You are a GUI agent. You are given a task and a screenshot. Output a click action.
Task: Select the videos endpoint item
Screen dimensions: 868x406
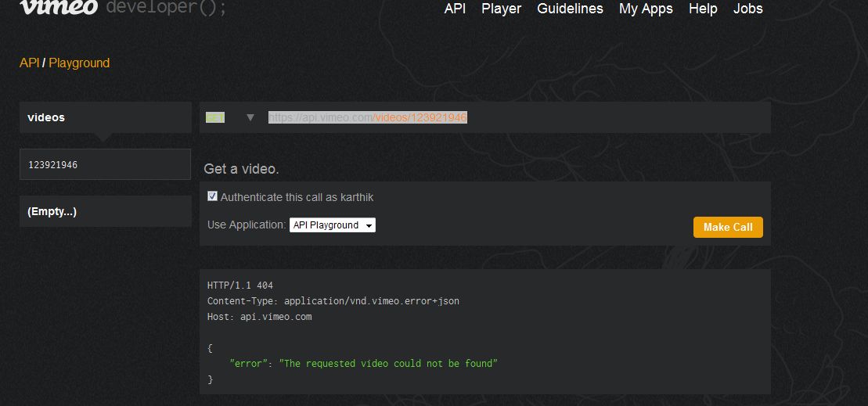[x=105, y=117]
